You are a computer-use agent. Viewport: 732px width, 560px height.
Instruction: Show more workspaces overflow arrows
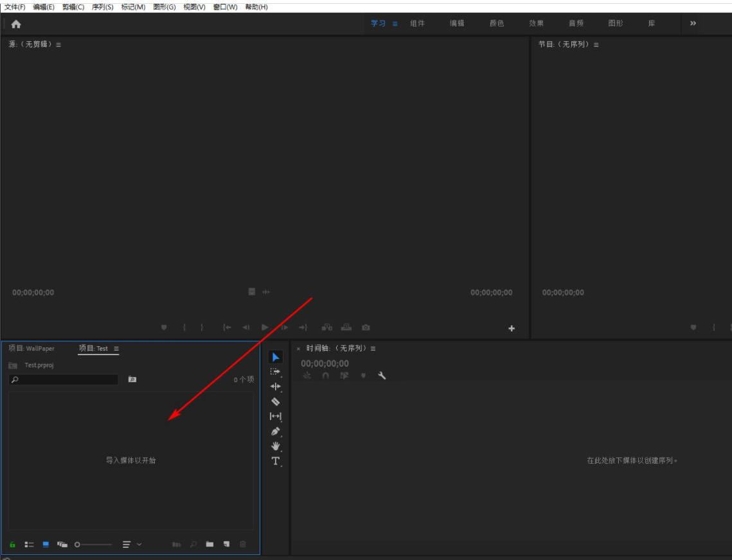[693, 23]
